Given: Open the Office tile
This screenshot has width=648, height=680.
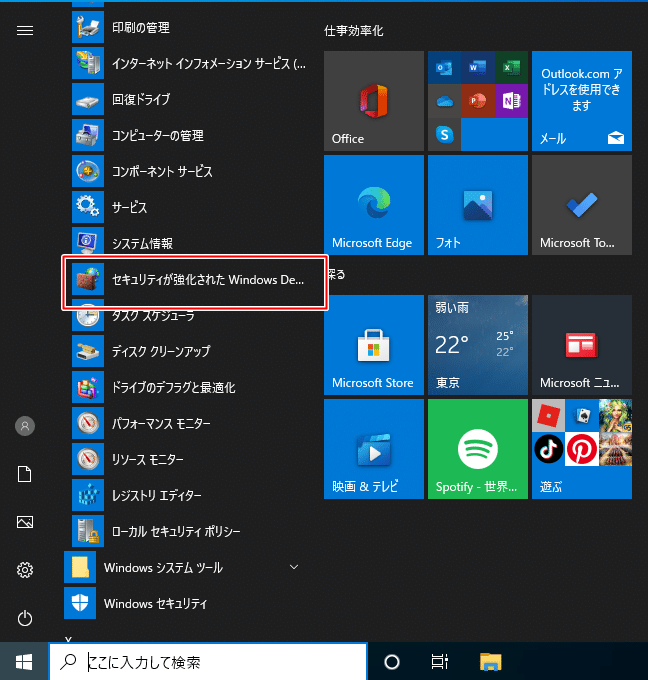Looking at the screenshot, I should pos(374,101).
